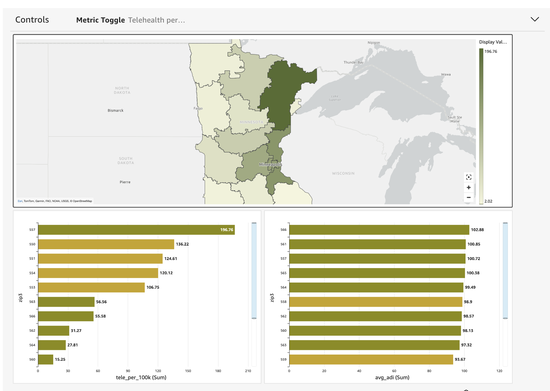This screenshot has height=391, width=550.
Task: Select the bar with value 56.56
Action: tap(66, 302)
